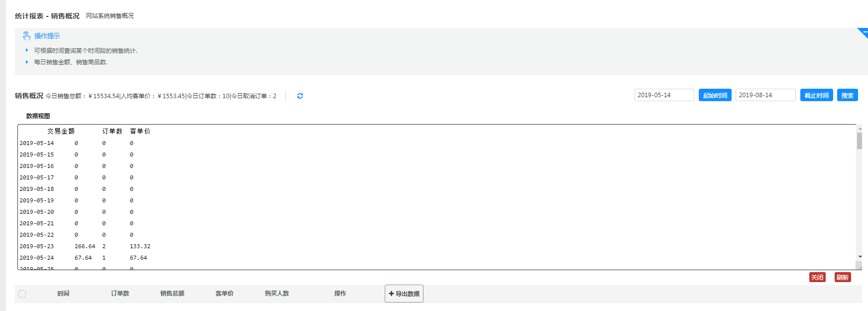
Task: Click the 销售总额 column header
Action: (172, 294)
